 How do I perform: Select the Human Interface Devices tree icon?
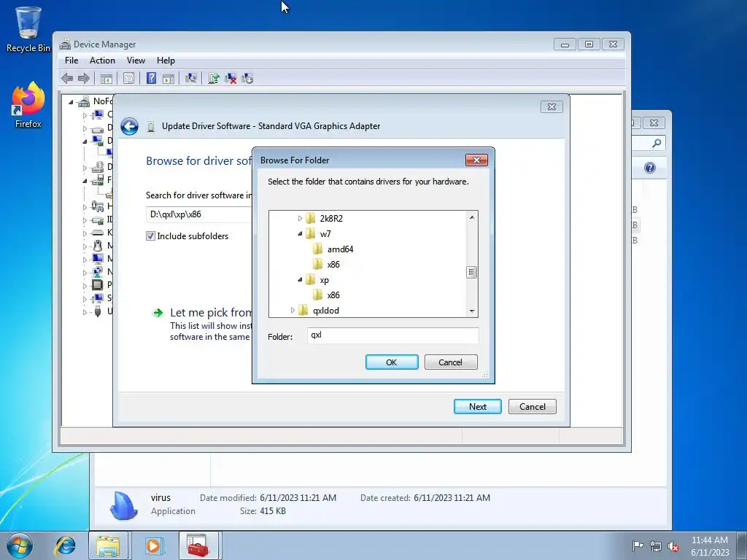pos(98,206)
